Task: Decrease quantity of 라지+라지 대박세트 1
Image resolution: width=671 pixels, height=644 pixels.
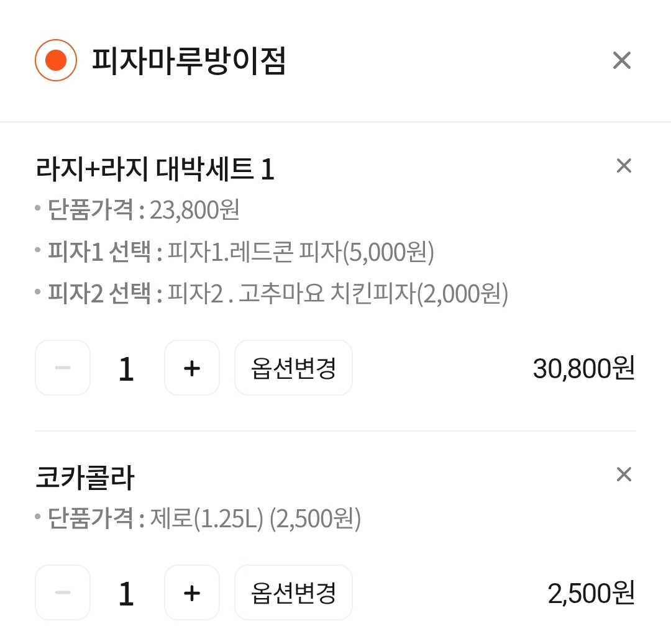Action: (x=63, y=368)
